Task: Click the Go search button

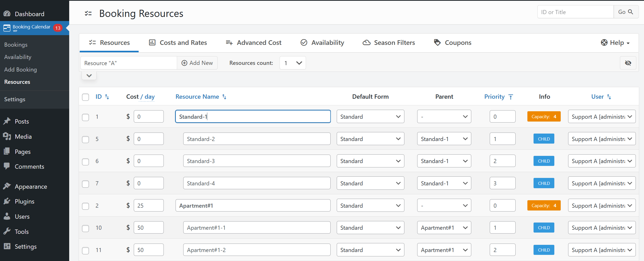Action: tap(626, 12)
